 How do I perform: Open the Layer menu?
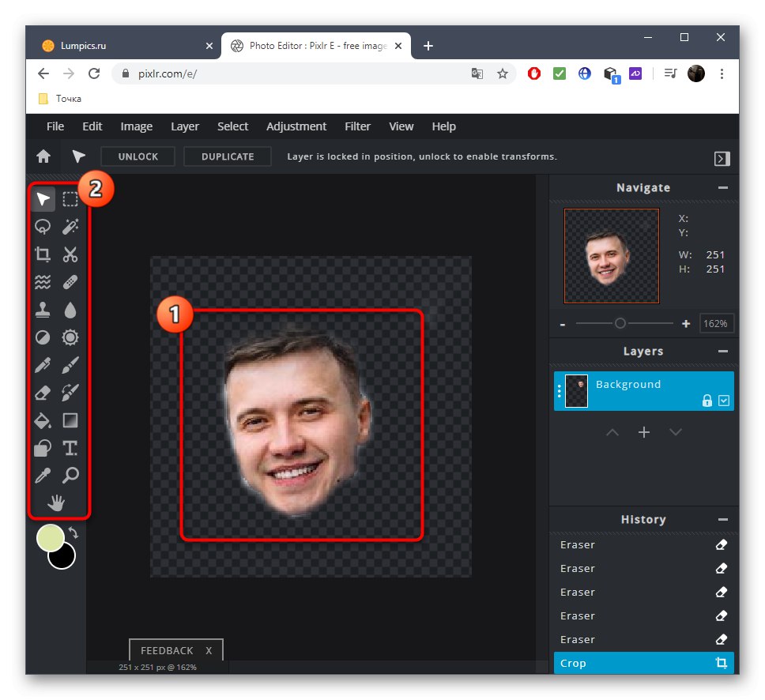(x=185, y=126)
